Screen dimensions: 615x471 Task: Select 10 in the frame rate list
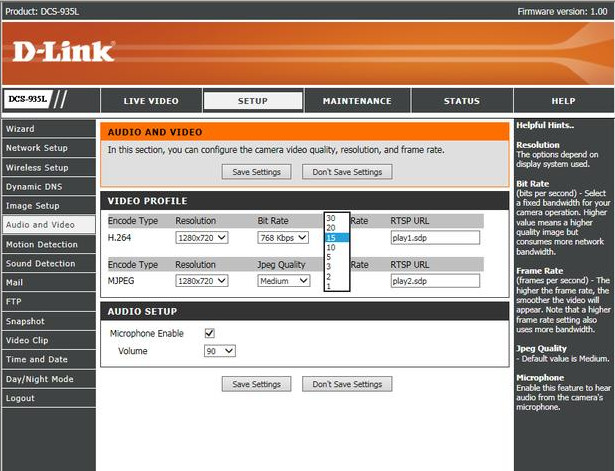pos(337,247)
